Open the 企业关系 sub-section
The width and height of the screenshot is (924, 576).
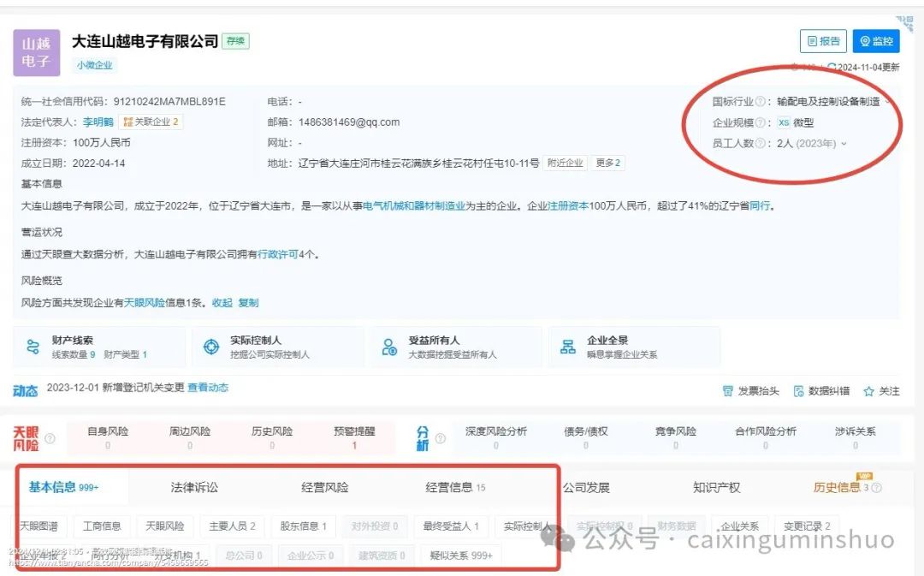(739, 526)
